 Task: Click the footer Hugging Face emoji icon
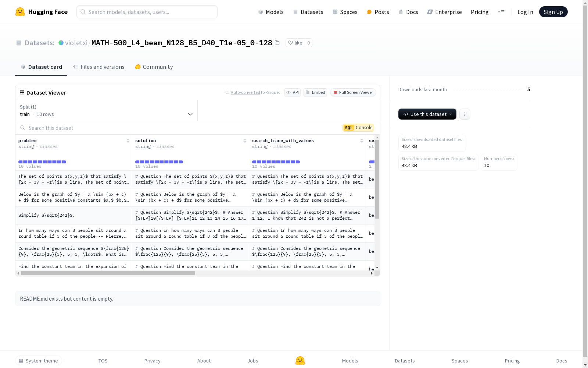(x=300, y=361)
